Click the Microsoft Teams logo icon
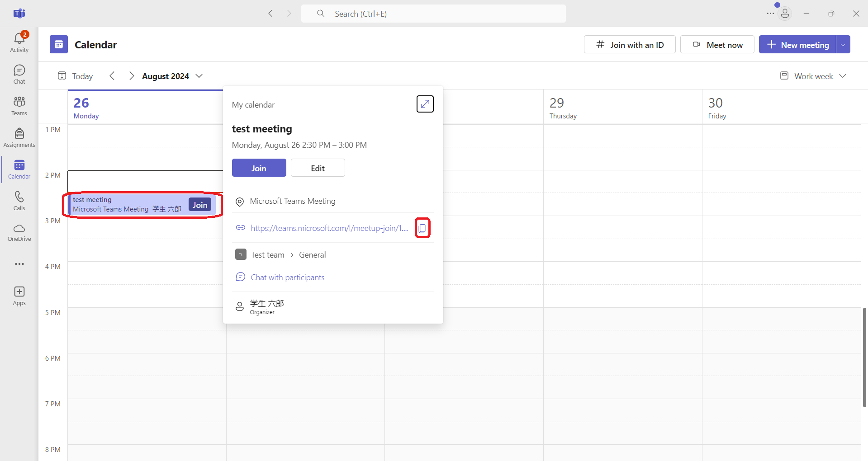868x461 pixels. pyautogui.click(x=19, y=14)
